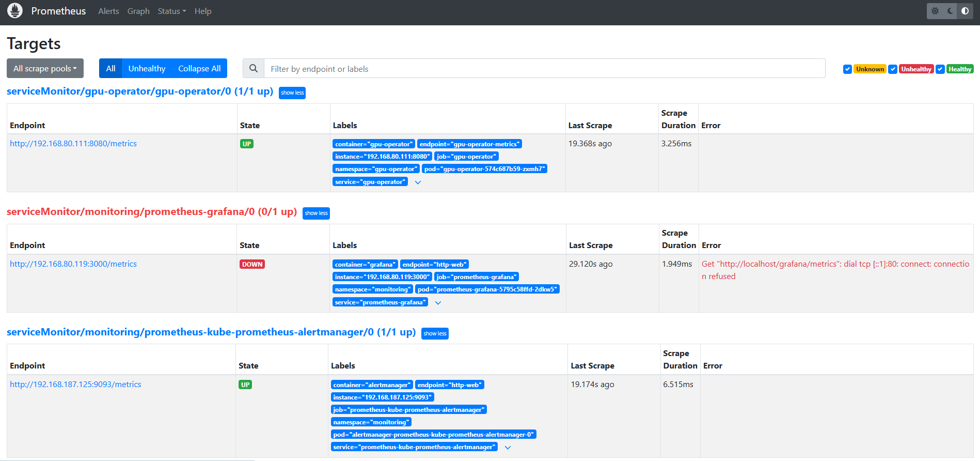
Task: Switch to light/contrast theme icon
Action: tap(965, 11)
